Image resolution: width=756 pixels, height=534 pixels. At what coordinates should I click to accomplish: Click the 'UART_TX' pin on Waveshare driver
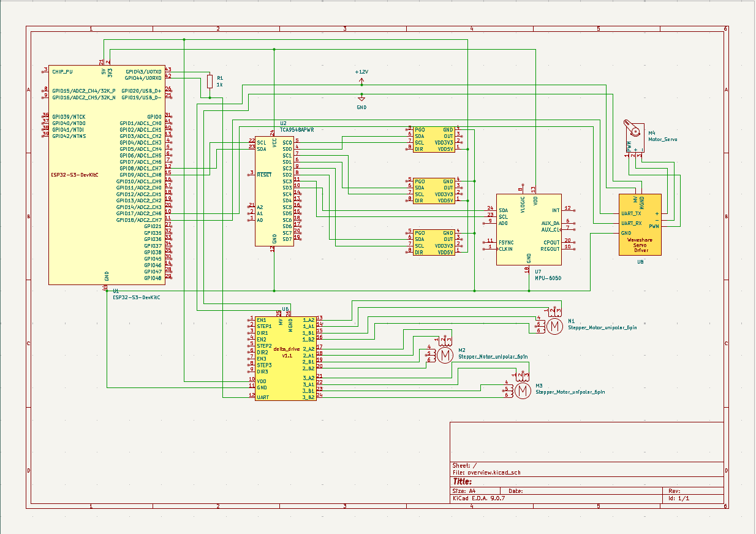[631, 213]
